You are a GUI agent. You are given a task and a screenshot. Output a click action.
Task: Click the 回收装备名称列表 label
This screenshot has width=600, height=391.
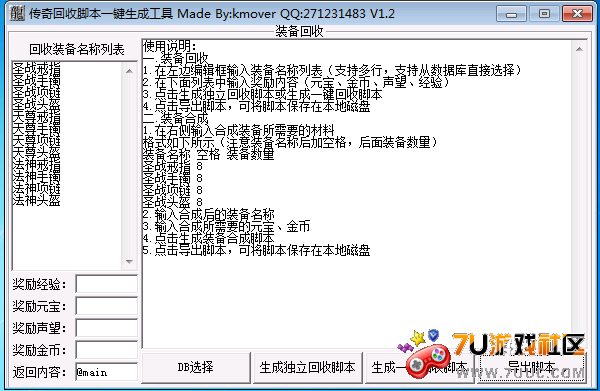click(77, 49)
